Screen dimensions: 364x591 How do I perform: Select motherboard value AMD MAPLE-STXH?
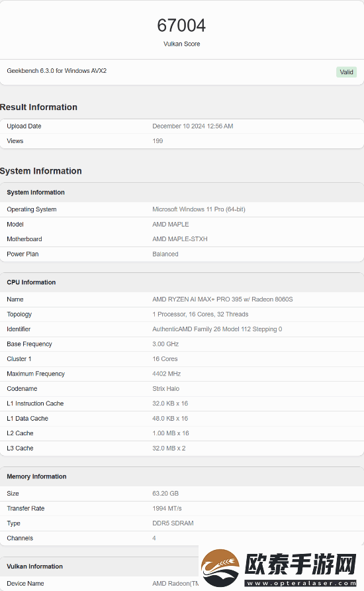(180, 239)
